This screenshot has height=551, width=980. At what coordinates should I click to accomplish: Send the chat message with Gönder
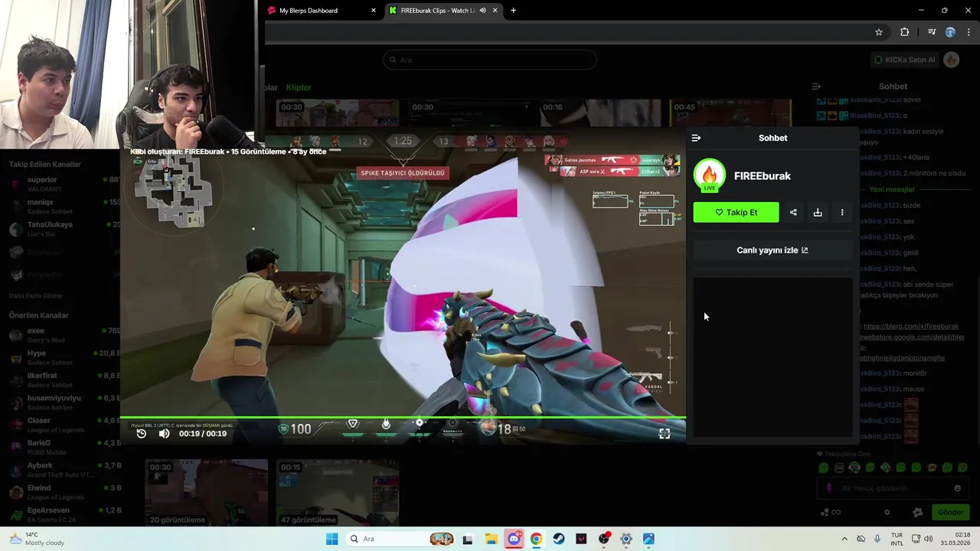[950, 512]
